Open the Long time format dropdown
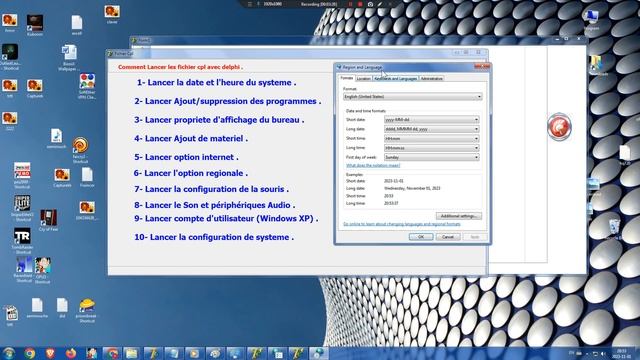 pyautogui.click(x=431, y=148)
